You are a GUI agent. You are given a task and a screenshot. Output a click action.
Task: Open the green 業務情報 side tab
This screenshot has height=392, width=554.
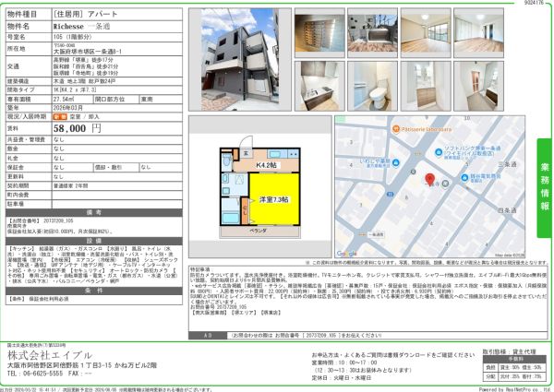(545, 188)
